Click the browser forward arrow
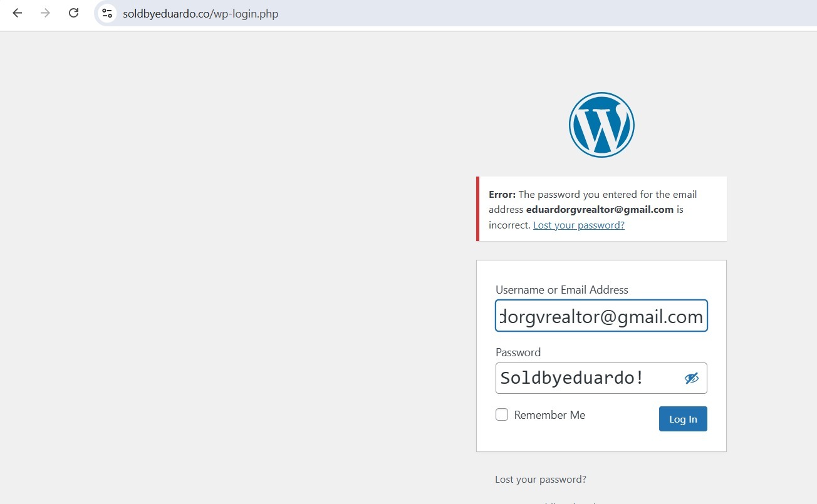The width and height of the screenshot is (817, 504). (x=45, y=13)
